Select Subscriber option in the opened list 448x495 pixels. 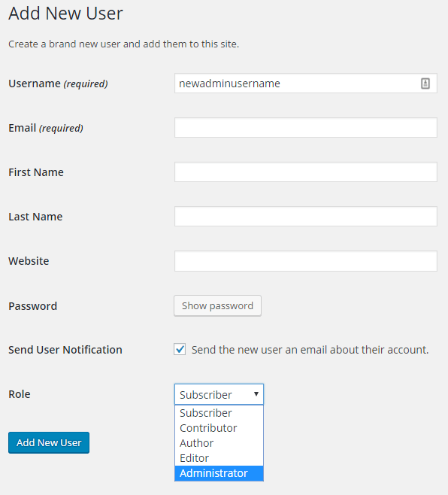click(x=219, y=413)
